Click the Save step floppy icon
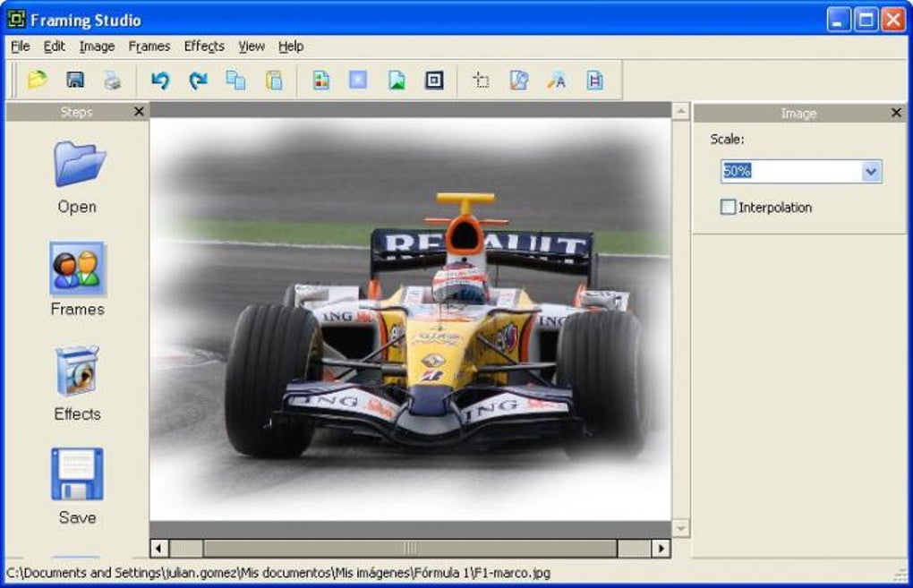The height and width of the screenshot is (588, 913). (78, 486)
